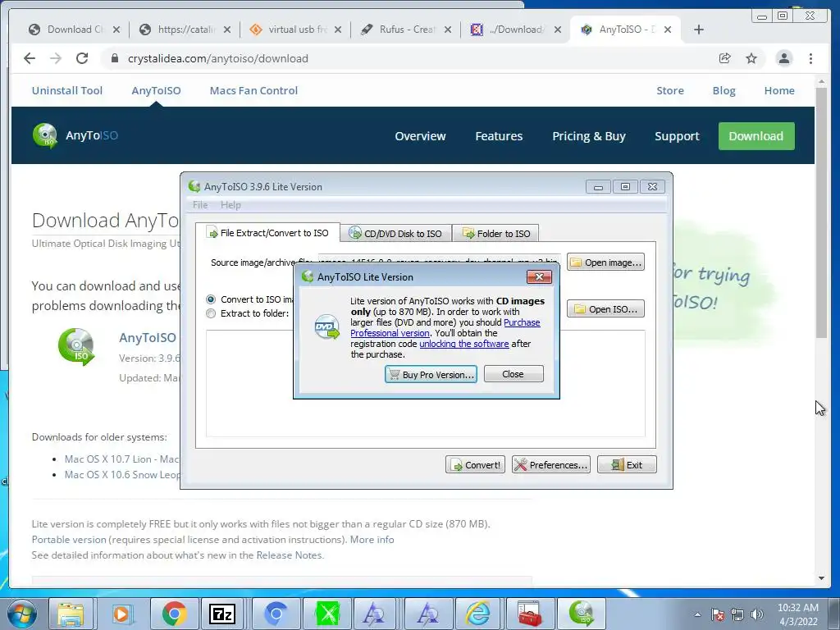Show hidden tray icons arrow

tap(697, 614)
